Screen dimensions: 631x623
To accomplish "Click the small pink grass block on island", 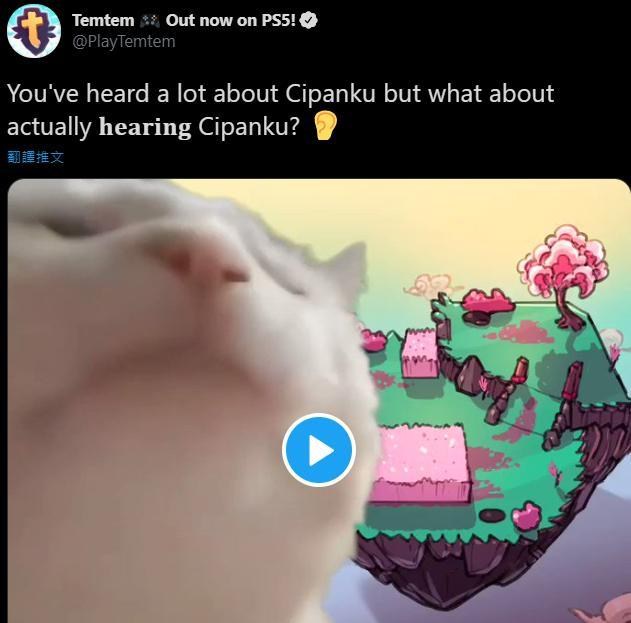I will coord(421,353).
